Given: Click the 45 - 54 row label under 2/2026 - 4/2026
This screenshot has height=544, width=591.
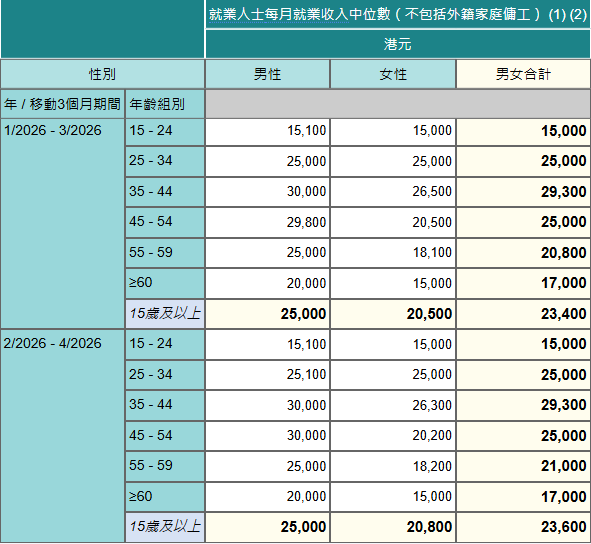Looking at the screenshot, I should click(165, 436).
